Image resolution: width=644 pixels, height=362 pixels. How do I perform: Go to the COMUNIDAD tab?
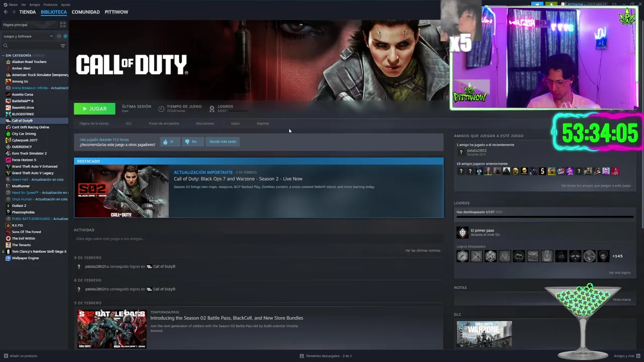point(86,12)
